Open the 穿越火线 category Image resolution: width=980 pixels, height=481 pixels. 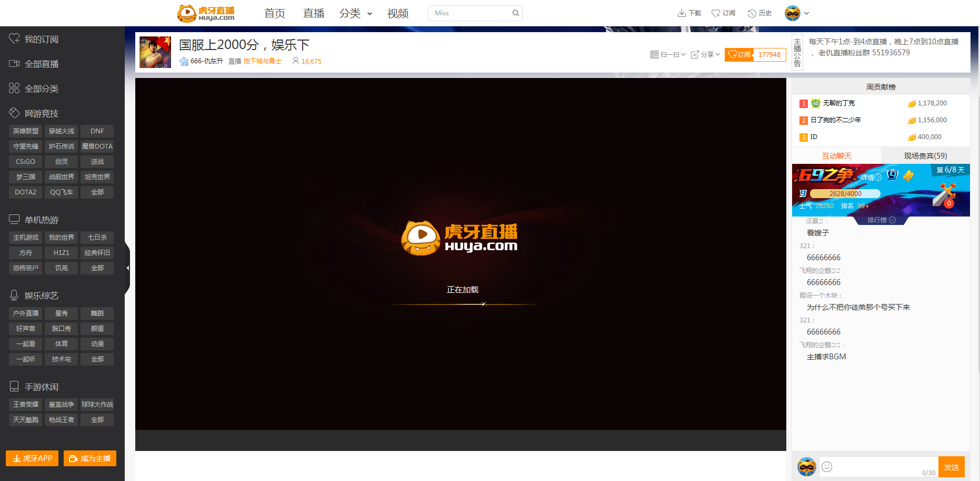62,131
